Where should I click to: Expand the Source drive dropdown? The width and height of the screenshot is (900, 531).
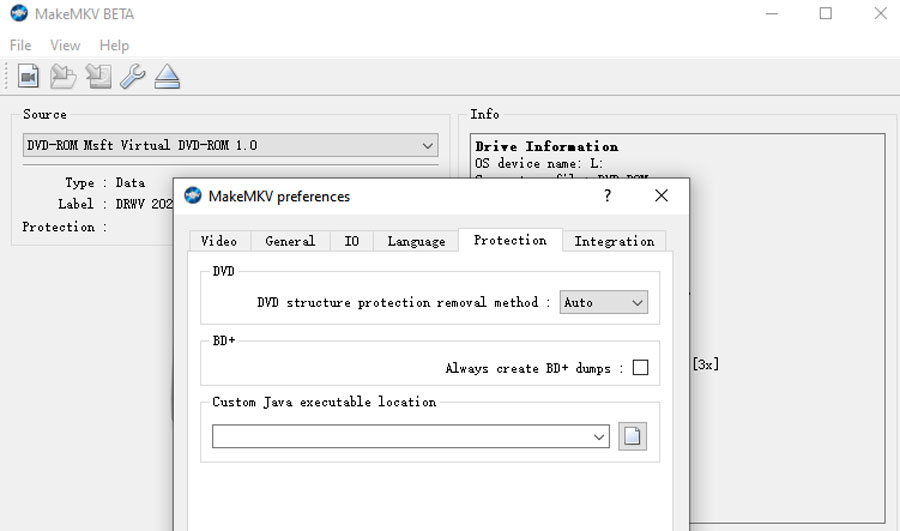(x=230, y=145)
